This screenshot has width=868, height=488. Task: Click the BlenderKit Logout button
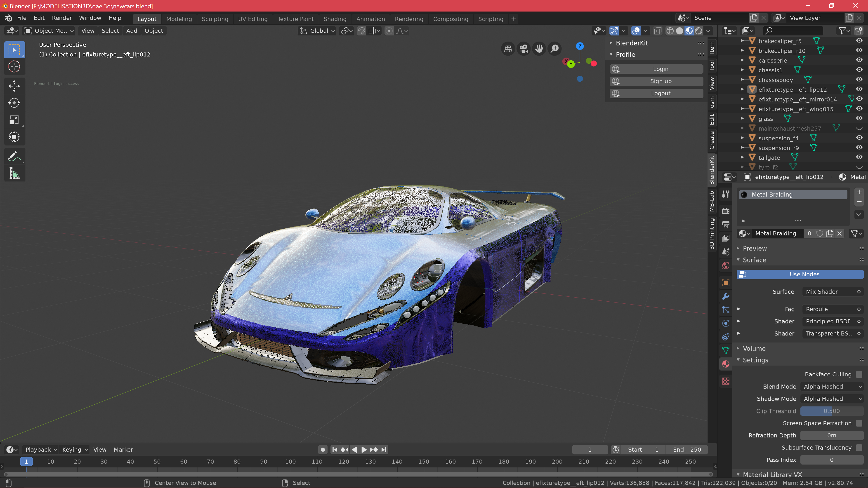[656, 93]
